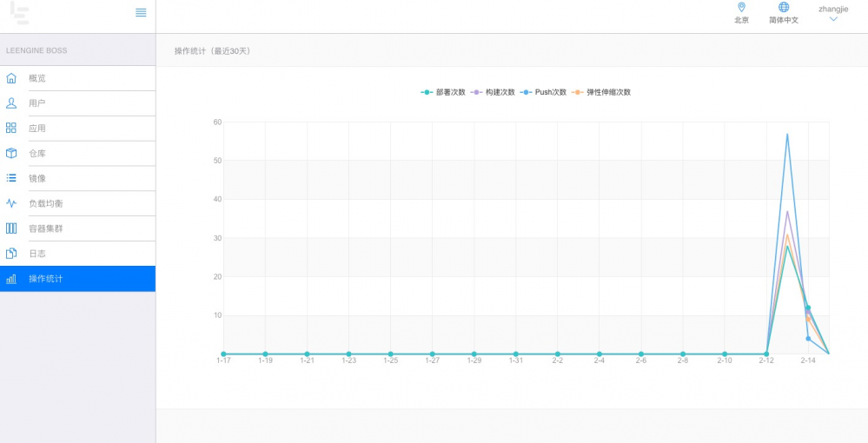This screenshot has width=868, height=443.
Task: Click the orange 弹性伸缩次数 legend marker
Action: click(578, 92)
